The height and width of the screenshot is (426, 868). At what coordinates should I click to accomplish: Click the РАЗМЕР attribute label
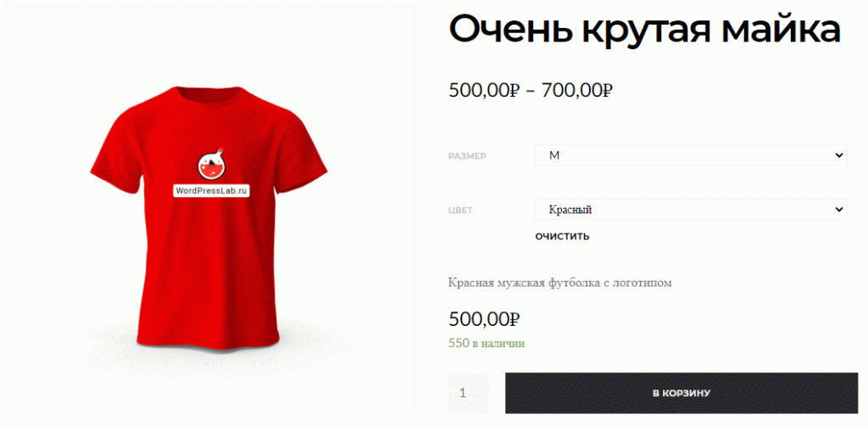(x=467, y=156)
